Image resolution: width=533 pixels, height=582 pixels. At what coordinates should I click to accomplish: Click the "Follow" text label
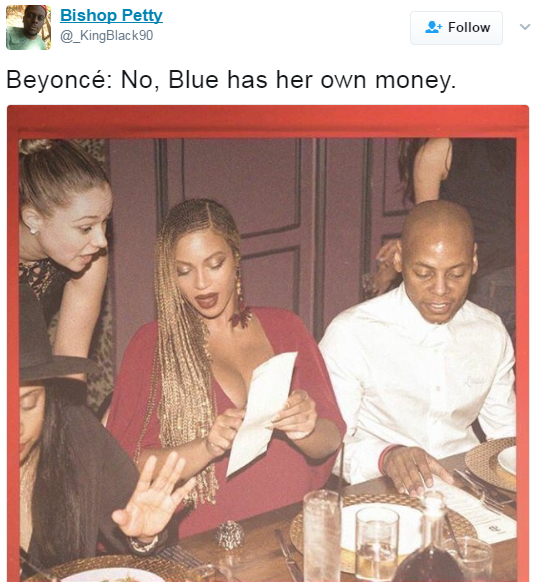pos(469,27)
